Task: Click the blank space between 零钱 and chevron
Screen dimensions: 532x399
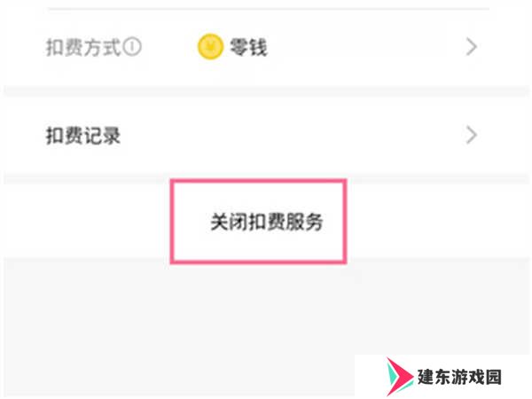Action: pyautogui.click(x=366, y=47)
